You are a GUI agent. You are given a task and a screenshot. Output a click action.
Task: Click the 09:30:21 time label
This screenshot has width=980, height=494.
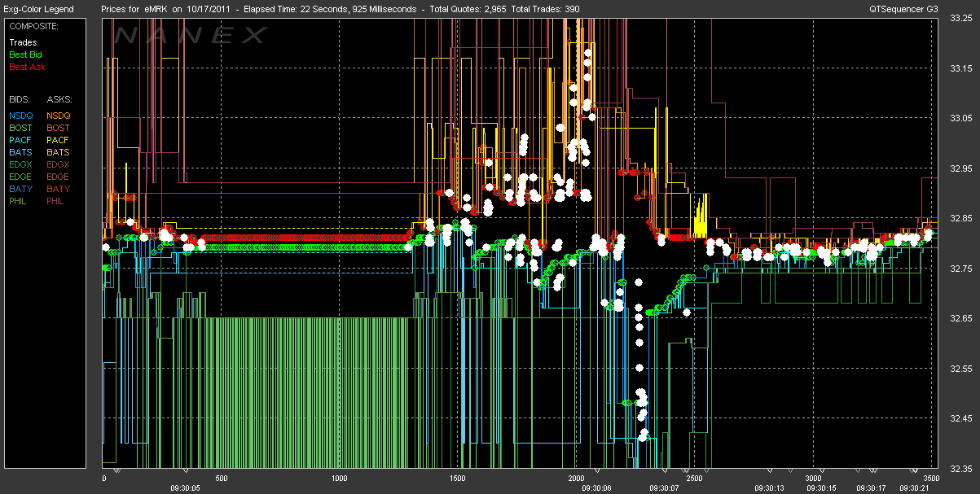915,487
